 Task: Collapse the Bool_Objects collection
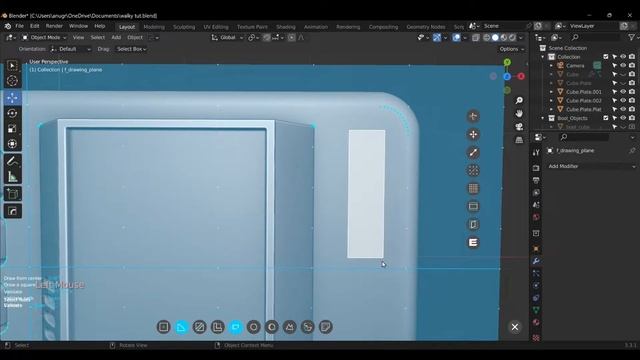543,118
